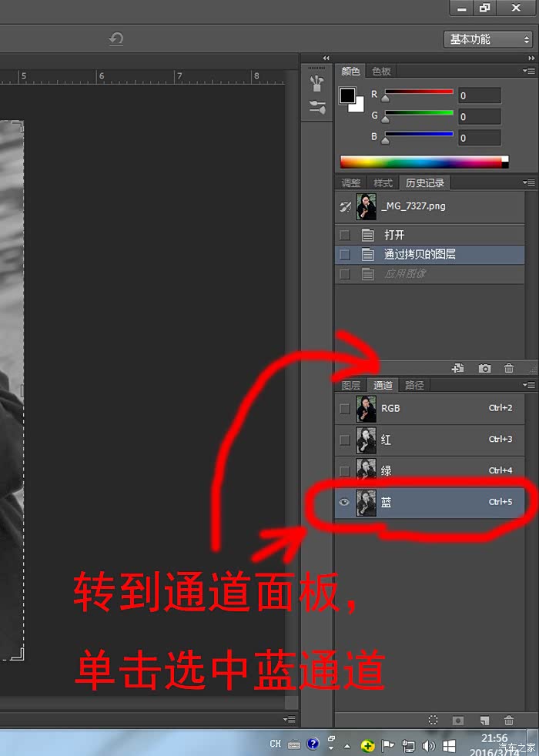Click the history brush source icon beside _MG_7327.png
Screen dimensions: 539x756
pos(345,207)
